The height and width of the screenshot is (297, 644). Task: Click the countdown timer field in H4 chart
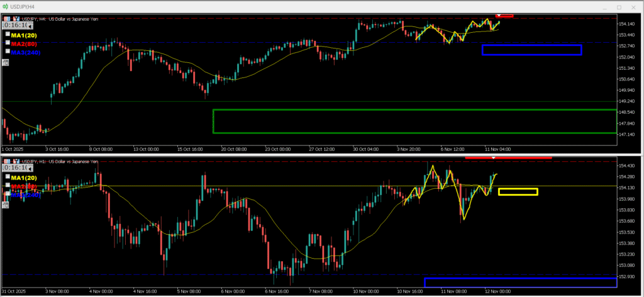tap(14, 26)
